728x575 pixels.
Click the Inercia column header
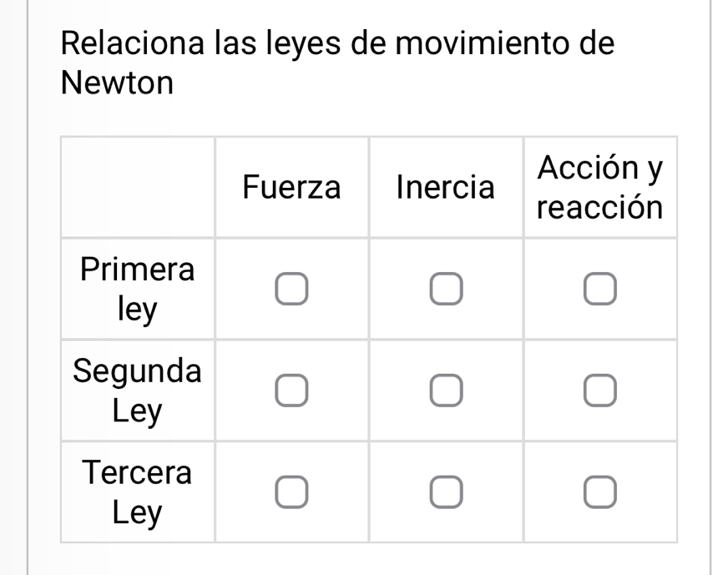[446, 188]
